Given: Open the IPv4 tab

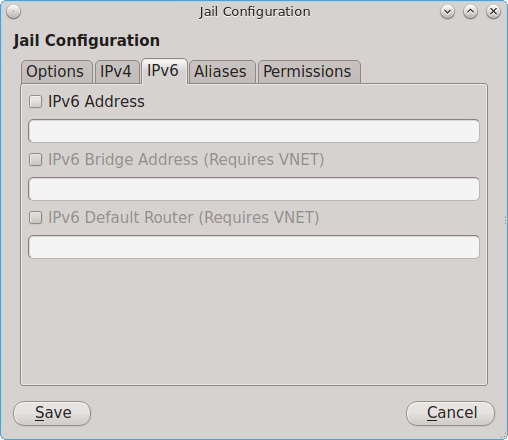Looking at the screenshot, I should [117, 72].
